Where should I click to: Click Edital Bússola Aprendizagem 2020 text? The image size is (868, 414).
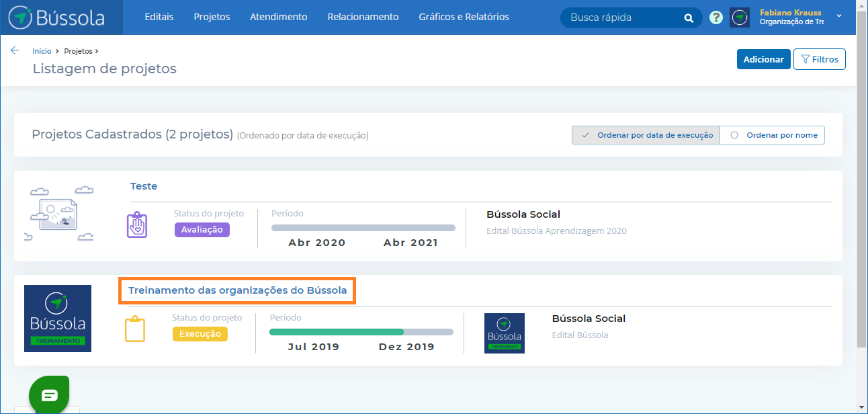pyautogui.click(x=556, y=231)
